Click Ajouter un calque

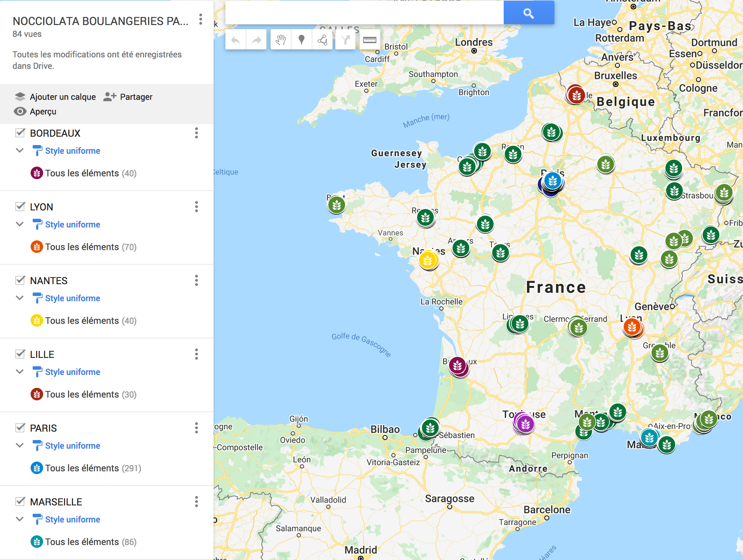pyautogui.click(x=63, y=97)
